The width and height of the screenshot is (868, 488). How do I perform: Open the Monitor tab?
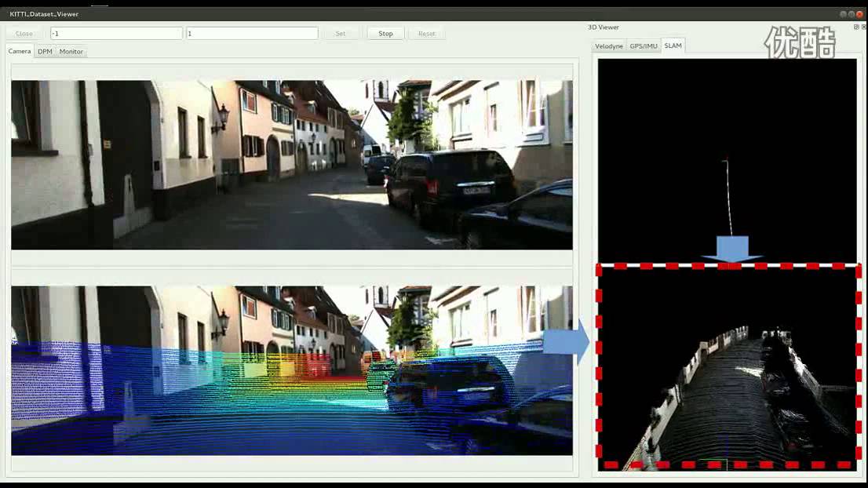tap(71, 52)
